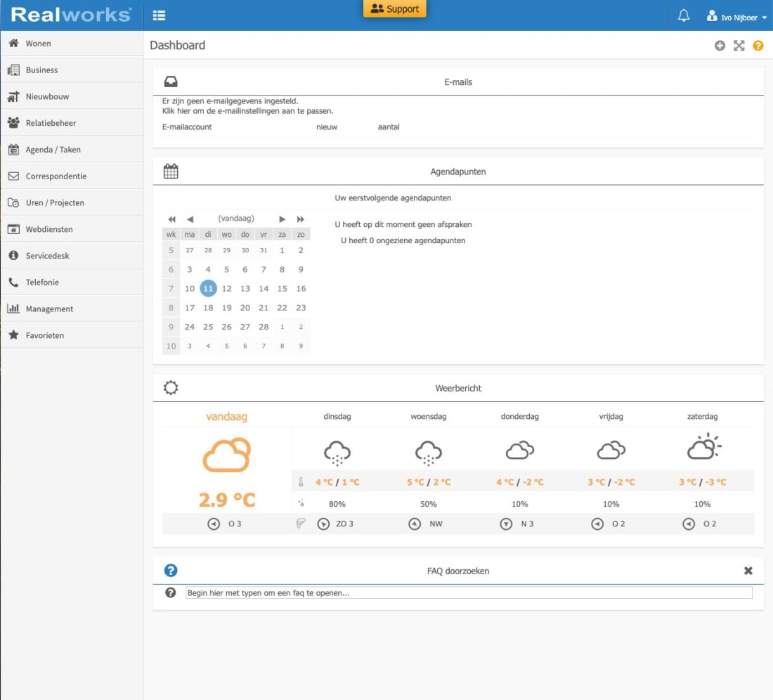773x700 pixels.
Task: Jump back with the double-arrow calendar control
Action: 171,218
